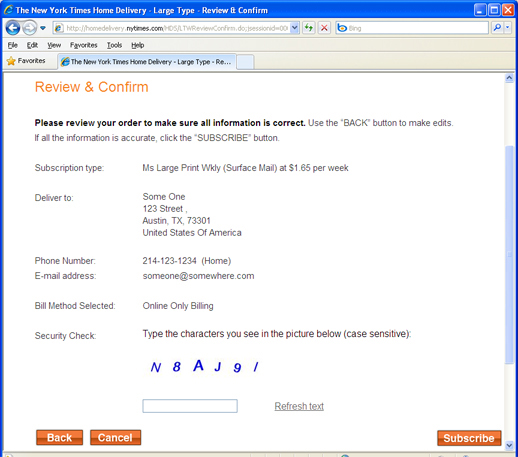The height and width of the screenshot is (457, 518).
Task: Open the Favorites menu
Action: [84, 45]
